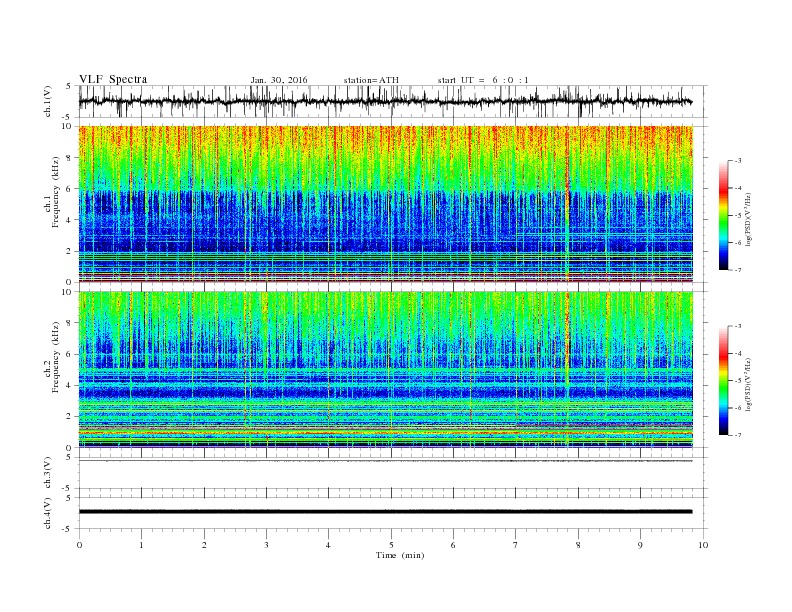
Task: Click the "6" tick on ch.1 frequency axis
Action: coord(70,189)
